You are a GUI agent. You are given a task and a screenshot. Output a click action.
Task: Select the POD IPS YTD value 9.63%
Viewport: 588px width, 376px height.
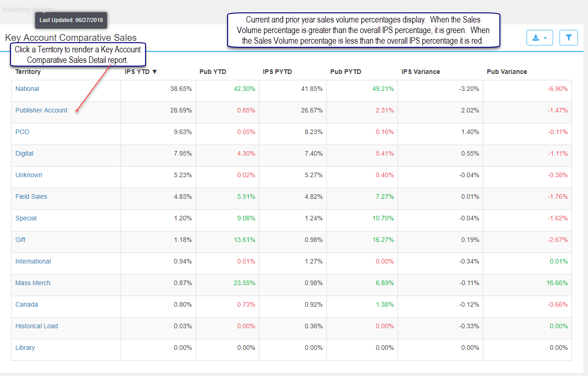pos(183,132)
